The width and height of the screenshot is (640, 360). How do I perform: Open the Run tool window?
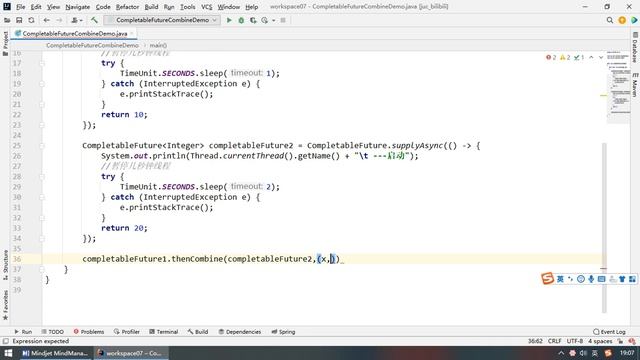tap(23, 332)
